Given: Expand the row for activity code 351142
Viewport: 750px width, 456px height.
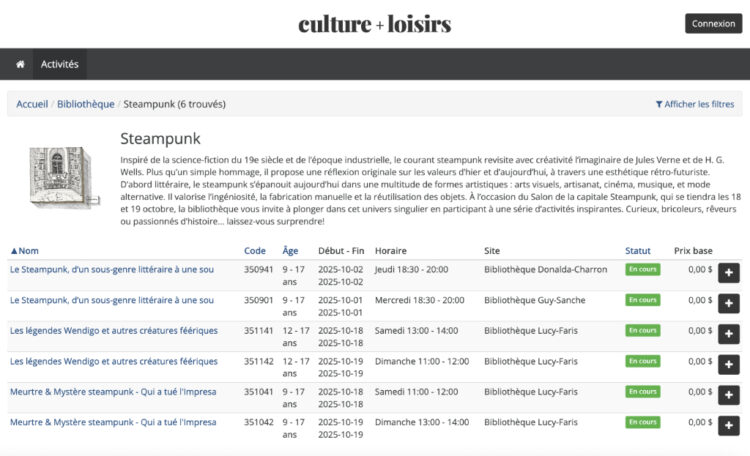Looking at the screenshot, I should point(728,364).
